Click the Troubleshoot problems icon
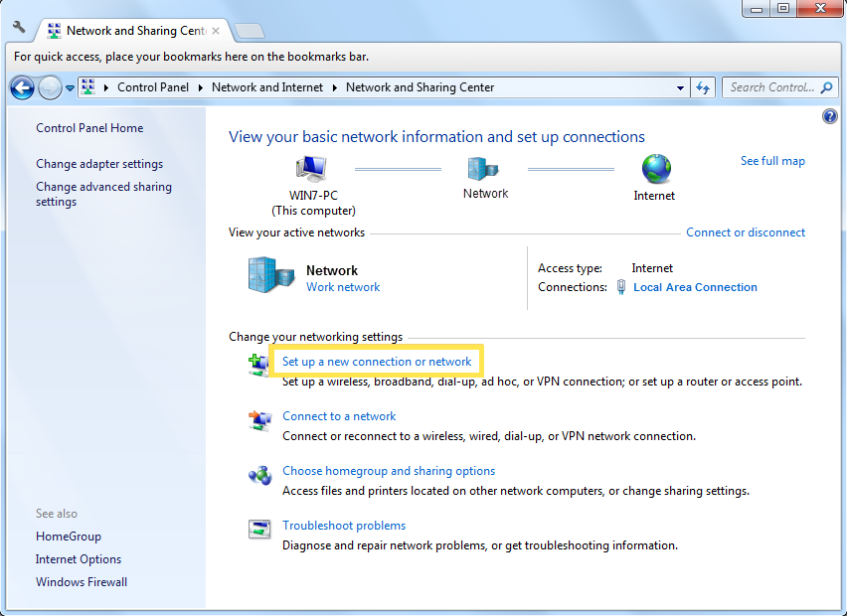Image resolution: width=847 pixels, height=616 pixels. pos(259,530)
